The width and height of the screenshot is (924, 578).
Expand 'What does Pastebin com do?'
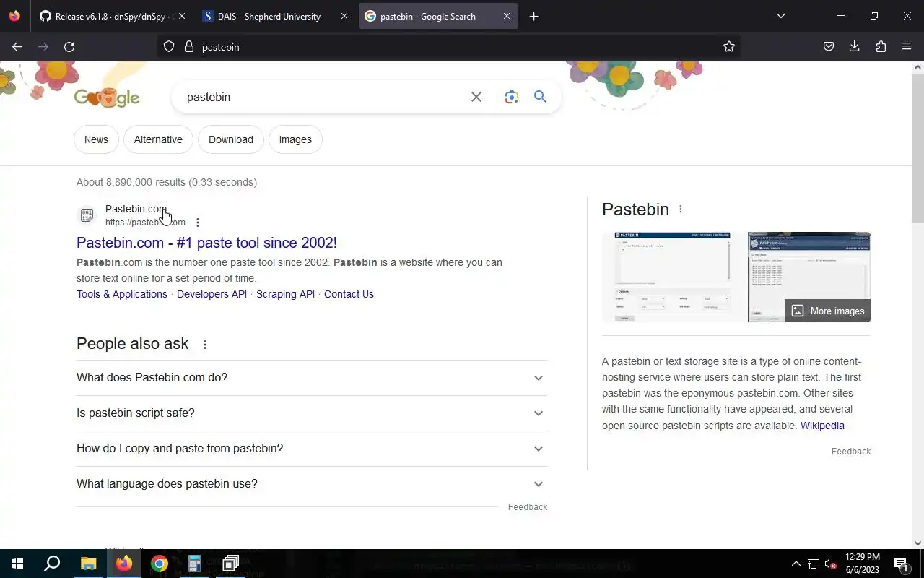312,378
